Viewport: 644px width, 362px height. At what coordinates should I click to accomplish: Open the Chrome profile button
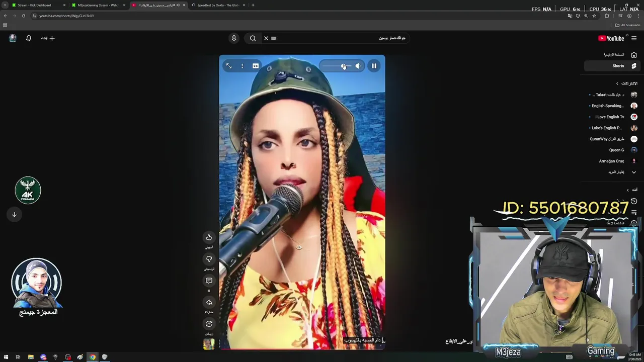pyautogui.click(x=629, y=16)
